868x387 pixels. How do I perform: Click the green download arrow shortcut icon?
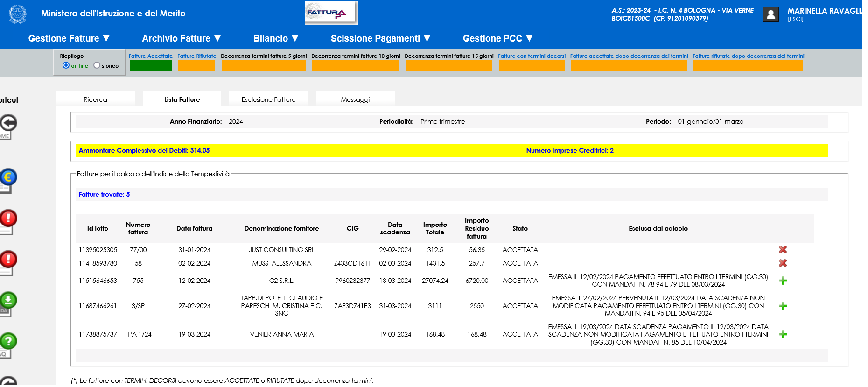[x=8, y=301]
